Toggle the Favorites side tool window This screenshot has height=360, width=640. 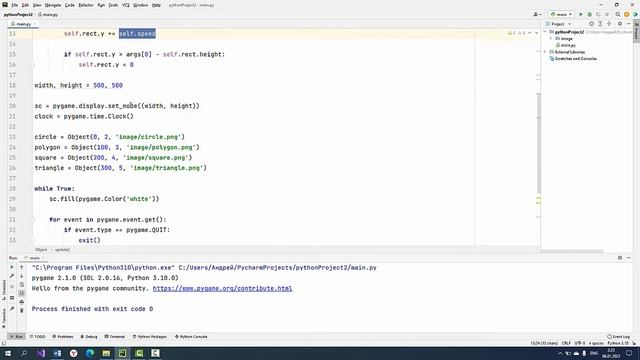[x=4, y=318]
